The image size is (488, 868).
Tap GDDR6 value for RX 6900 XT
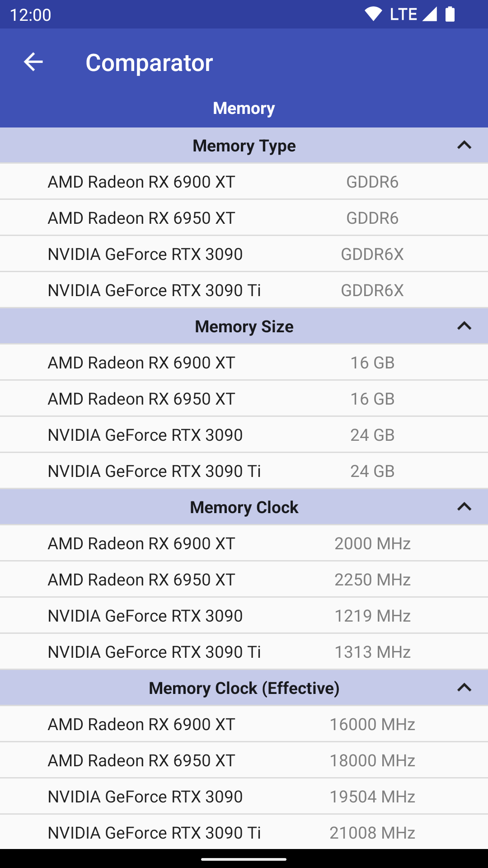[372, 182]
